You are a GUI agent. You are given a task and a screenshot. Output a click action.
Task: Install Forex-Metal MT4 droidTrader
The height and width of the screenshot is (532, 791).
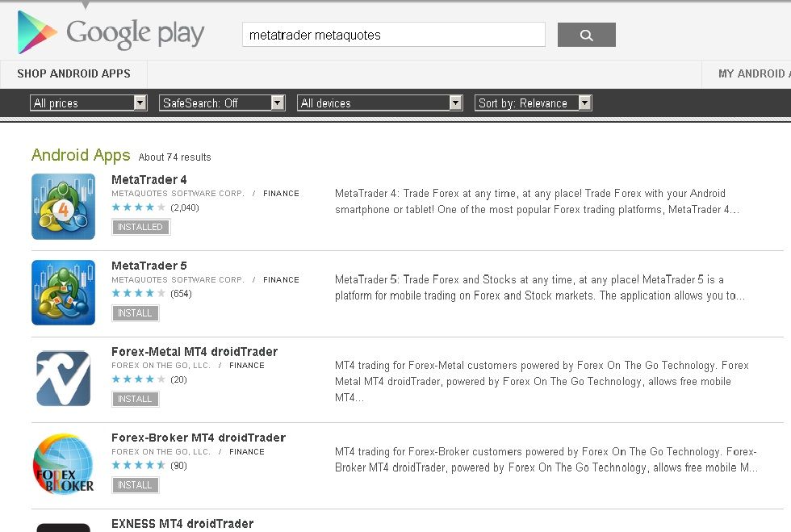(136, 399)
